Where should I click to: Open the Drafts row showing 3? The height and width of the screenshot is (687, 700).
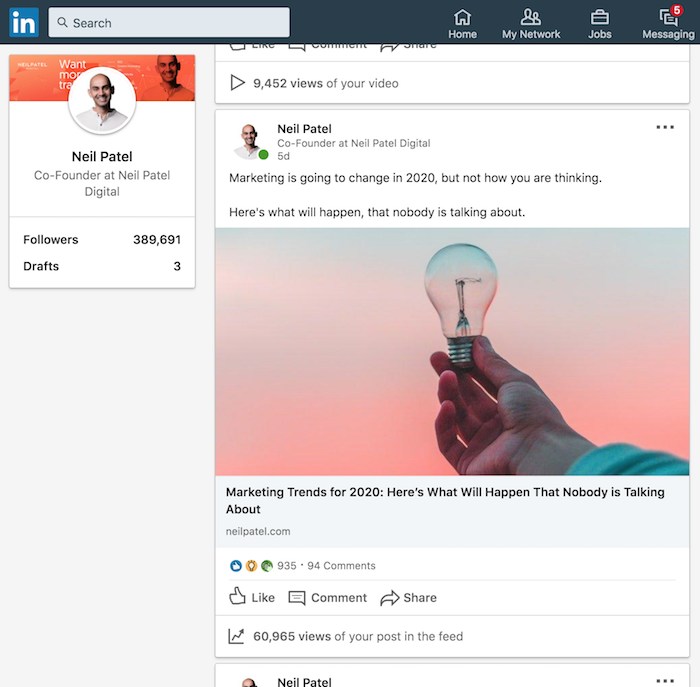coord(102,266)
